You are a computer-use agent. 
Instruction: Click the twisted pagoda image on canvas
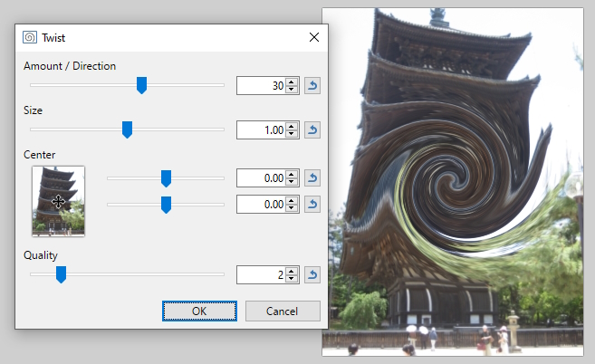pyautogui.click(x=453, y=182)
